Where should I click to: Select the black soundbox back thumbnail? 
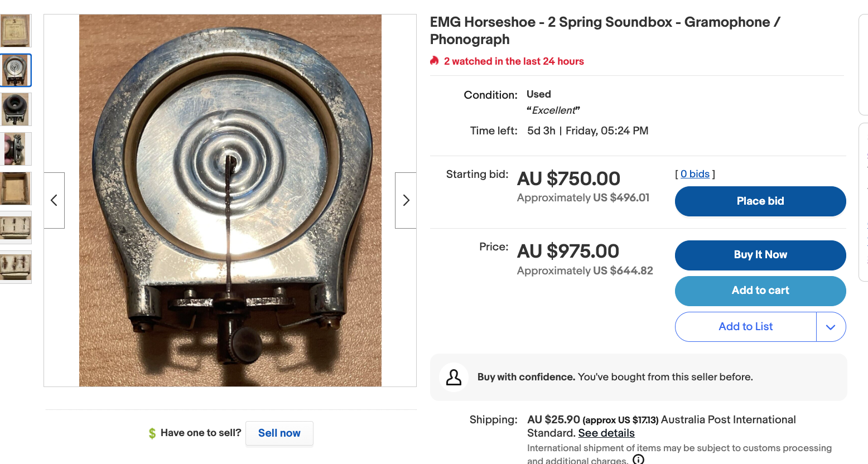[16, 109]
